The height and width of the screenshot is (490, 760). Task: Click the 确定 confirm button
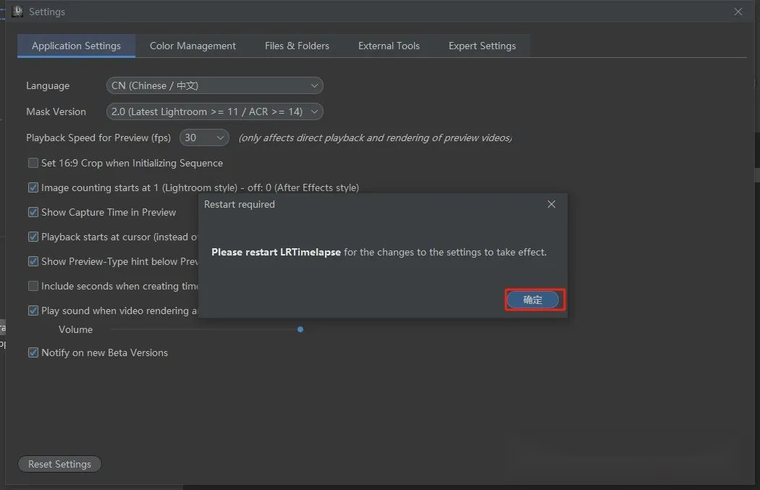pos(533,299)
